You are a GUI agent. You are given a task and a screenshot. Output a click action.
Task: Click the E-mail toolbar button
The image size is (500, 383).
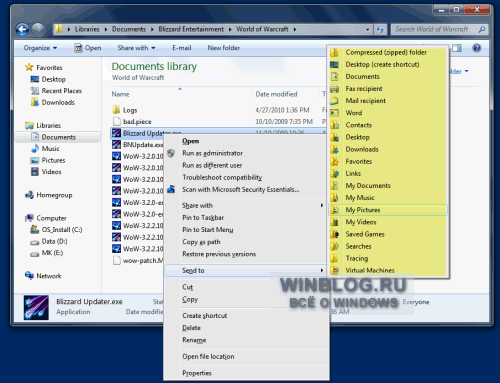[x=182, y=48]
